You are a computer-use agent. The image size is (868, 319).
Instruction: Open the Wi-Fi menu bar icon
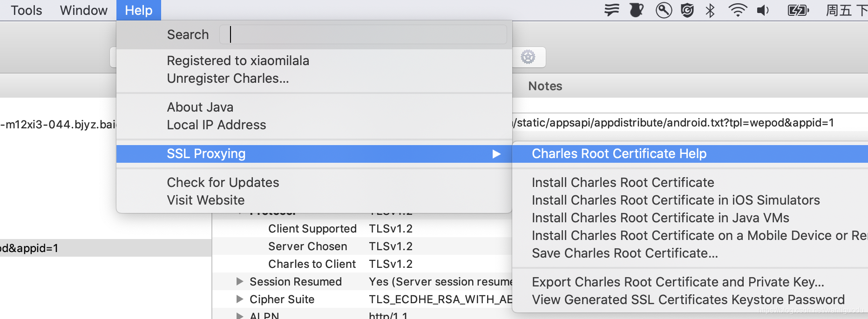[738, 10]
